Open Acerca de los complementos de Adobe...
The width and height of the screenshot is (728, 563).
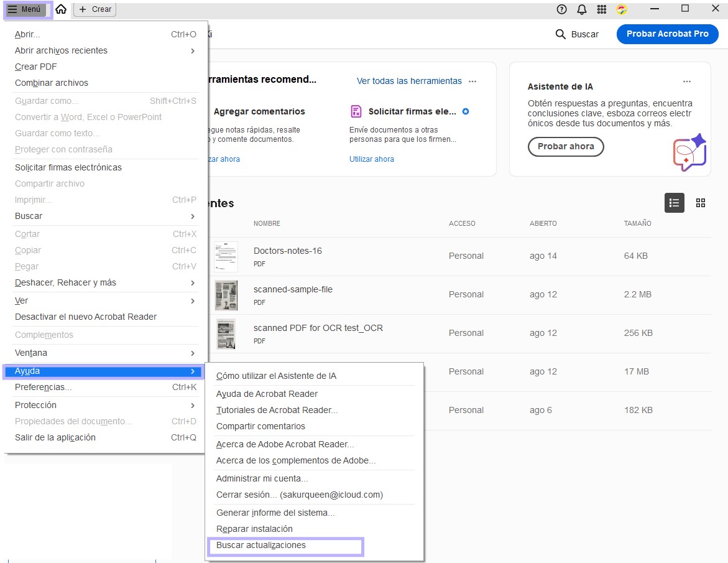pyautogui.click(x=315, y=461)
